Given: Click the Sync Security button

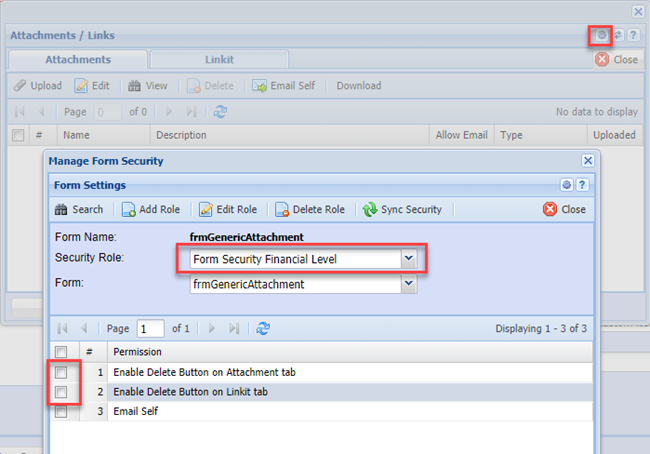Looking at the screenshot, I should 402,210.
